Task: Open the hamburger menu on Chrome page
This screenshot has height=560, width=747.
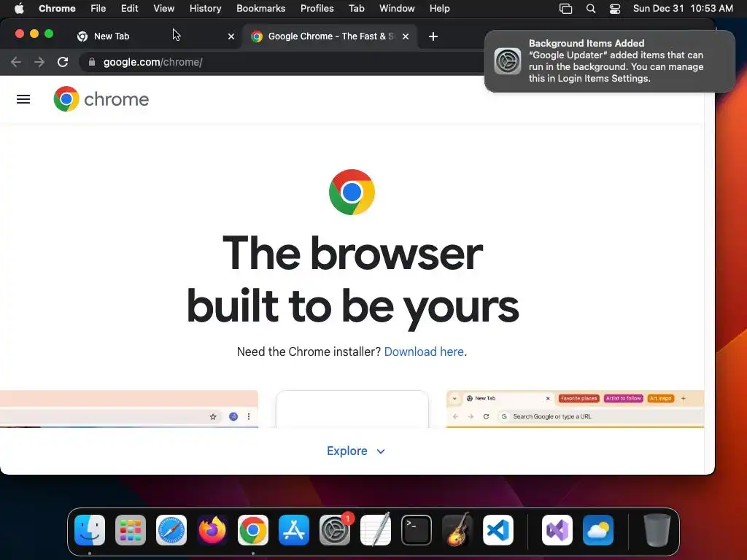Action: pos(23,99)
